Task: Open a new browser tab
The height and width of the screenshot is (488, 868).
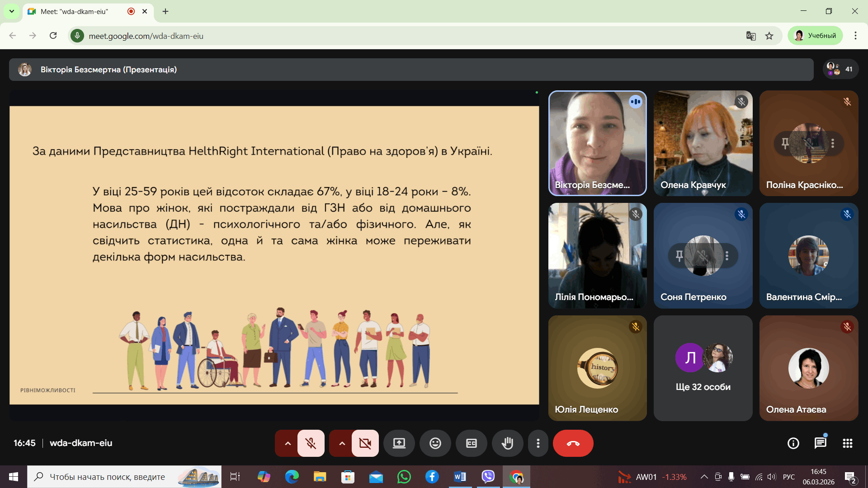Action: (165, 11)
